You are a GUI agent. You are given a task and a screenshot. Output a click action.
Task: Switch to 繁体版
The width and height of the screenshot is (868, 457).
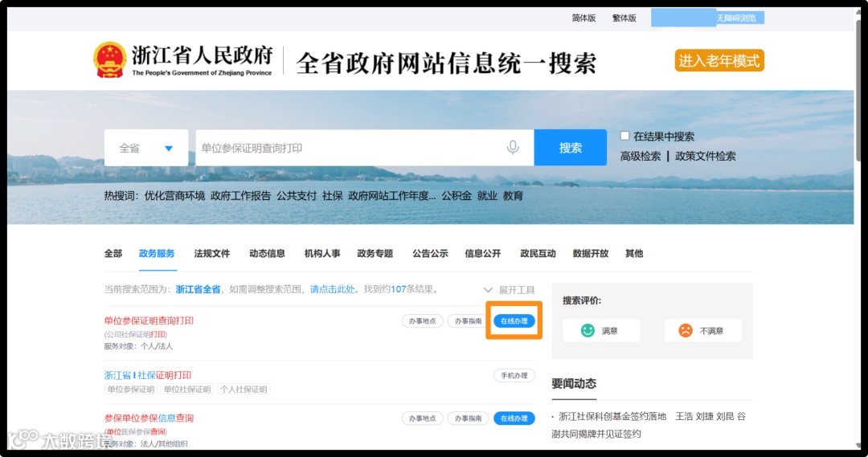click(624, 18)
